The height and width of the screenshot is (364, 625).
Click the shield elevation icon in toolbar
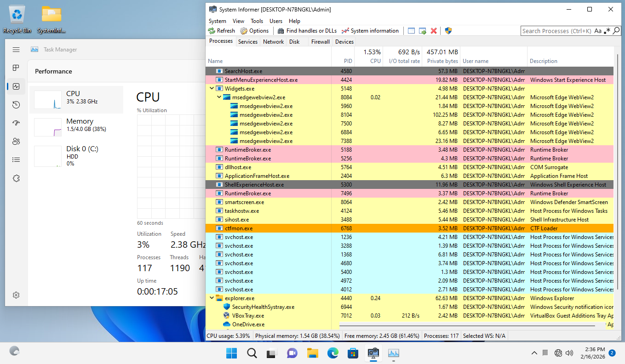point(448,31)
